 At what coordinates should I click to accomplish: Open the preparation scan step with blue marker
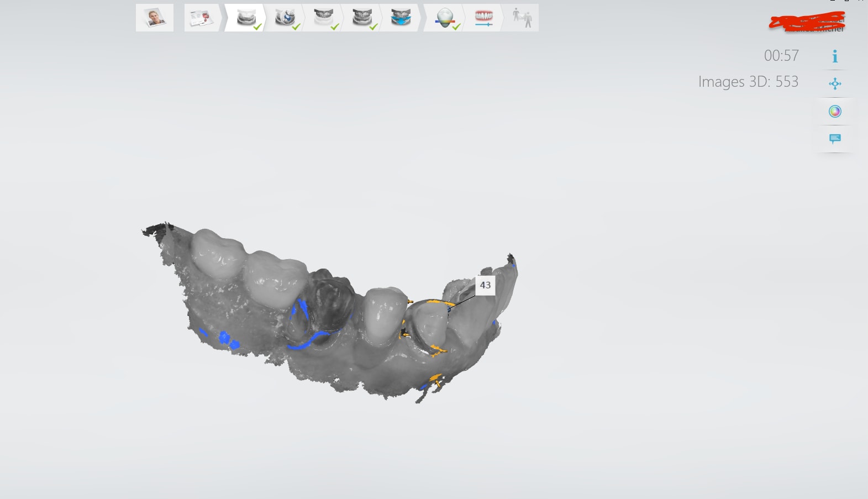coord(285,18)
